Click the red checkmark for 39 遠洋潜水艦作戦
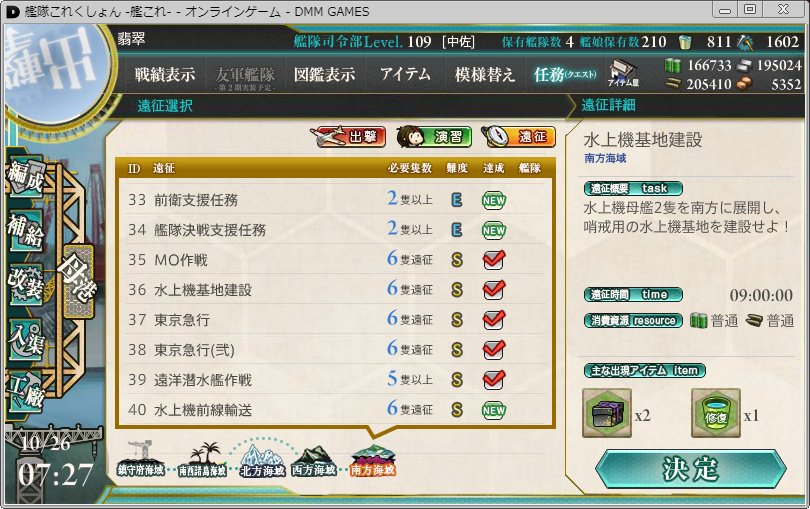The width and height of the screenshot is (810, 509). tap(494, 379)
